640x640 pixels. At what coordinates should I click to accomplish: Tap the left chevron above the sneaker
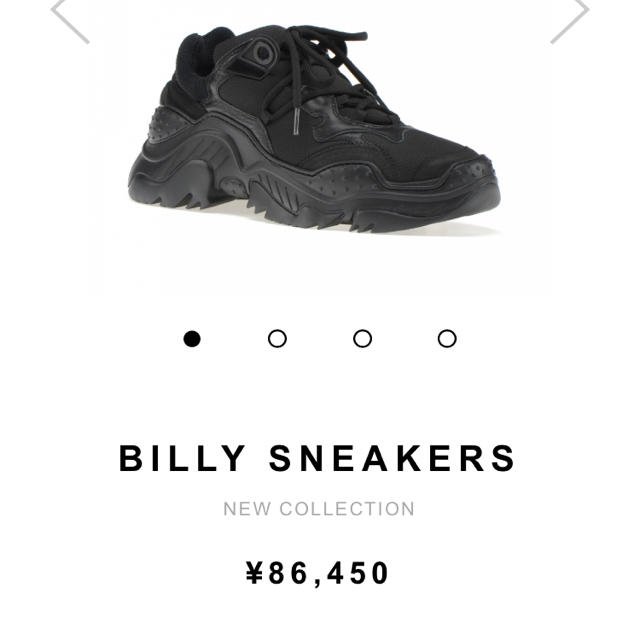point(69,20)
